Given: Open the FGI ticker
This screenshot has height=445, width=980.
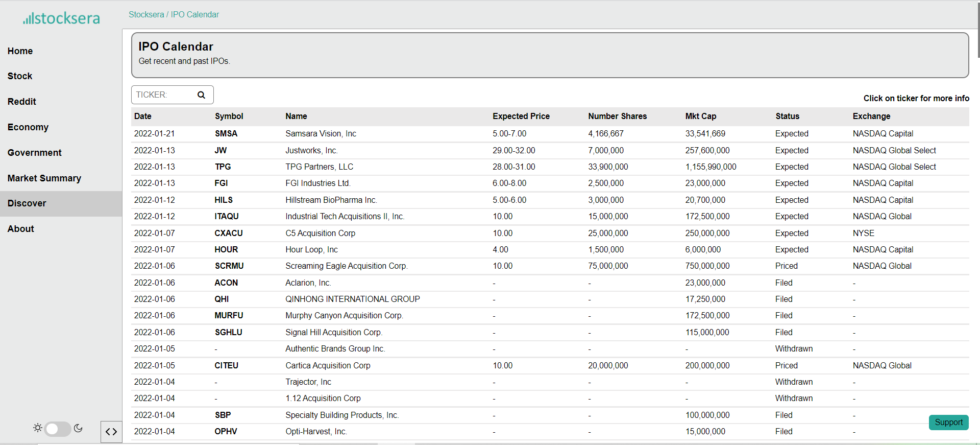Looking at the screenshot, I should point(221,183).
